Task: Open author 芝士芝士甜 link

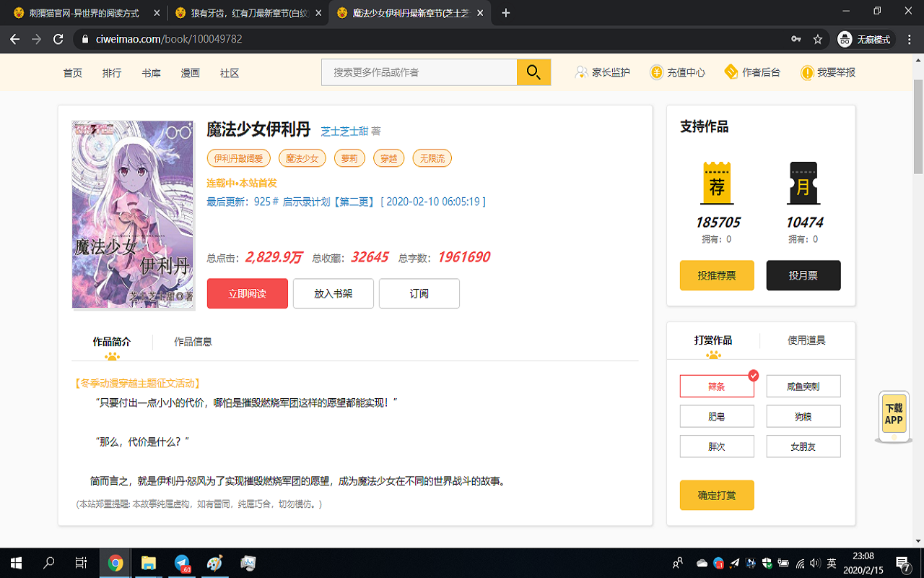Action: pyautogui.click(x=344, y=131)
